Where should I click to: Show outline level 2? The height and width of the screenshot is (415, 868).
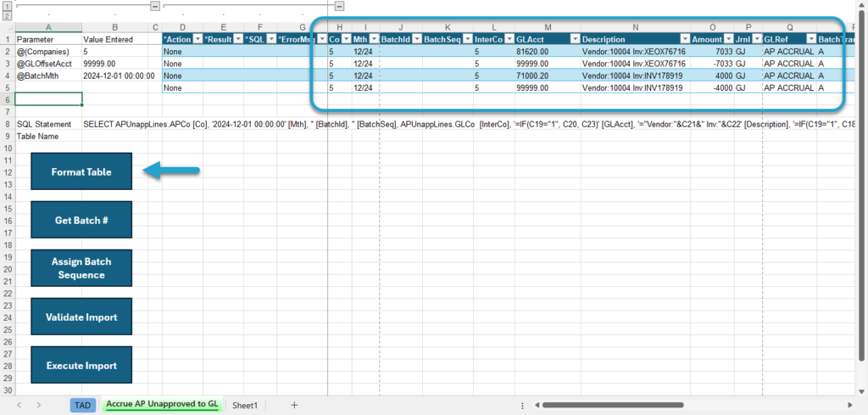pyautogui.click(x=7, y=16)
